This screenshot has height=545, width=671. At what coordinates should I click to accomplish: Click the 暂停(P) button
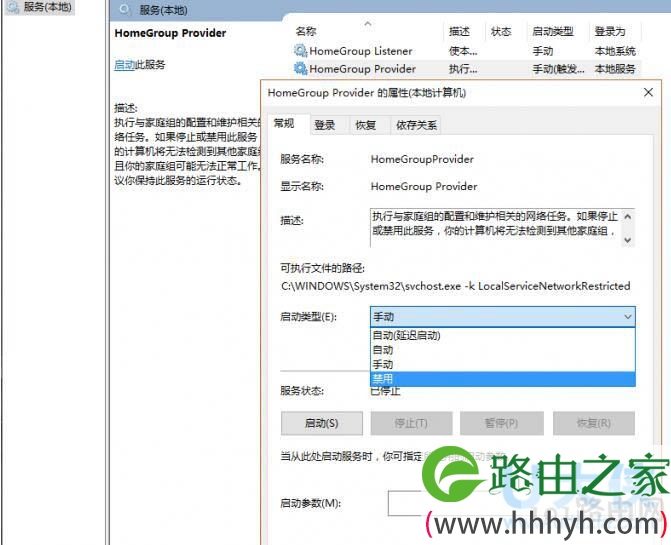[502, 423]
